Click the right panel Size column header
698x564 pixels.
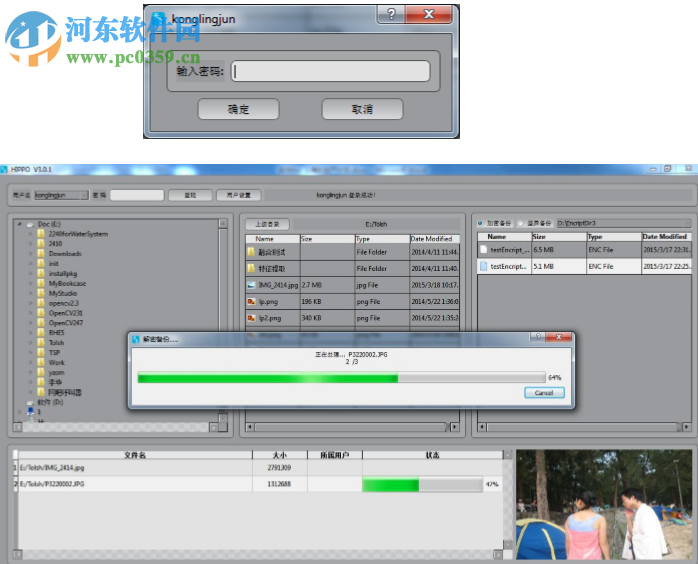[559, 237]
